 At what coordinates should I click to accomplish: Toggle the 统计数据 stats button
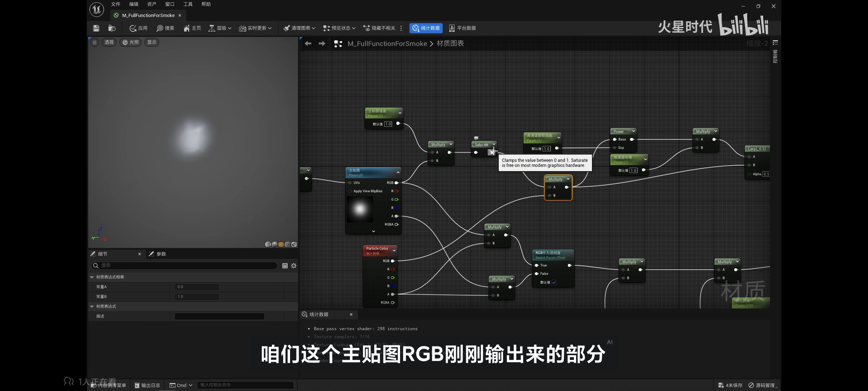[x=426, y=28]
